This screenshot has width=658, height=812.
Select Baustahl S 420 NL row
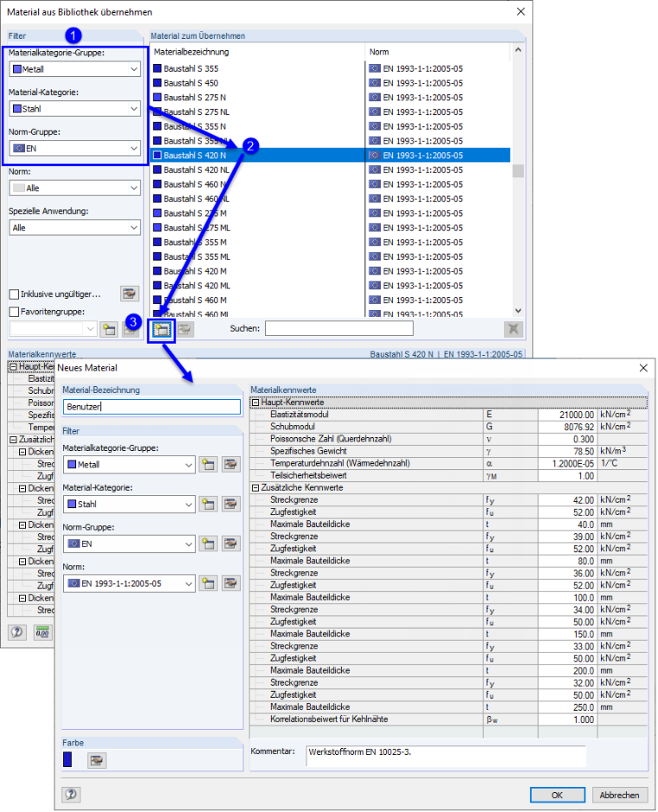point(330,170)
